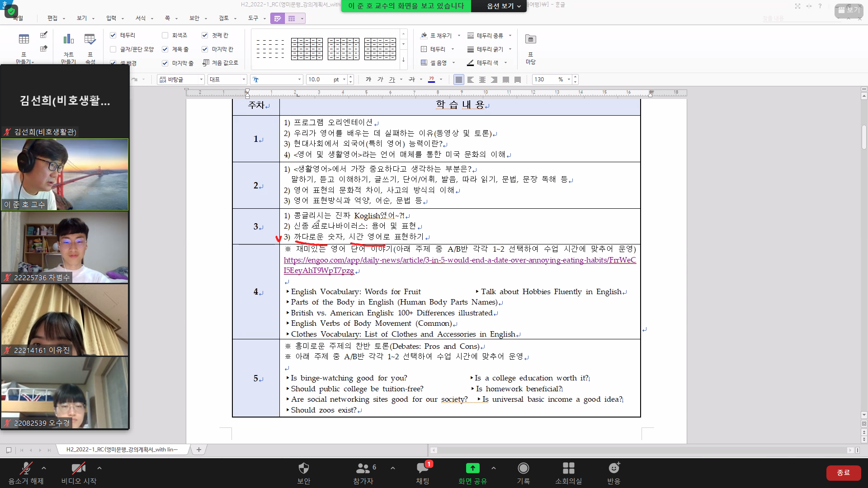Image resolution: width=868 pixels, height=488 pixels.
Task: Open the 바탕글 style dropdown
Action: tap(201, 80)
